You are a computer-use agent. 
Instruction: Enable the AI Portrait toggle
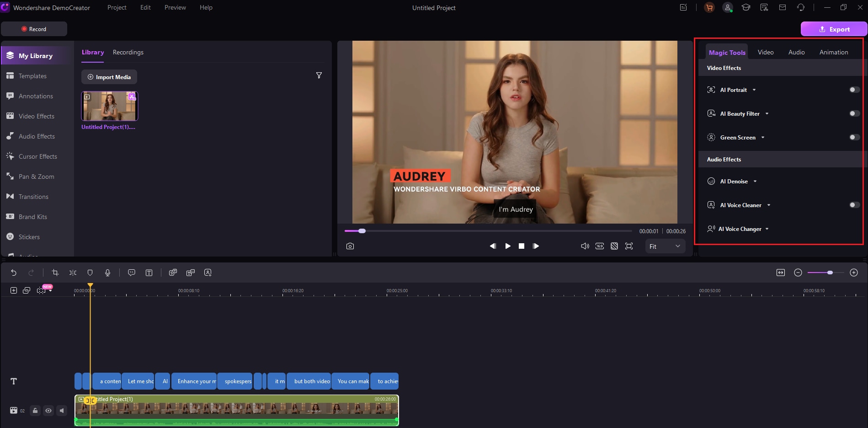[854, 90]
